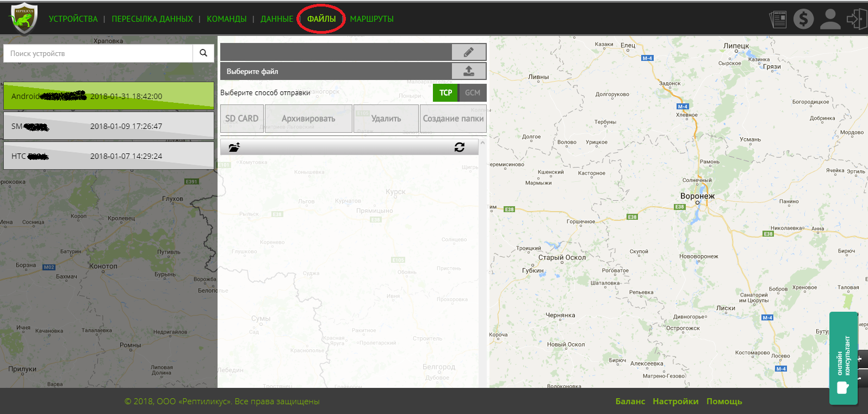Image resolution: width=868 pixels, height=414 pixels.
Task: Click Старый Оскол label on the map
Action: point(562,257)
